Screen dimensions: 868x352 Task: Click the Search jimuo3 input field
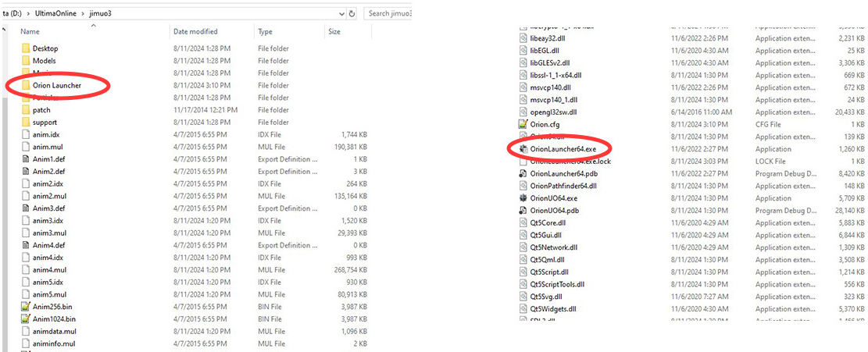387,14
